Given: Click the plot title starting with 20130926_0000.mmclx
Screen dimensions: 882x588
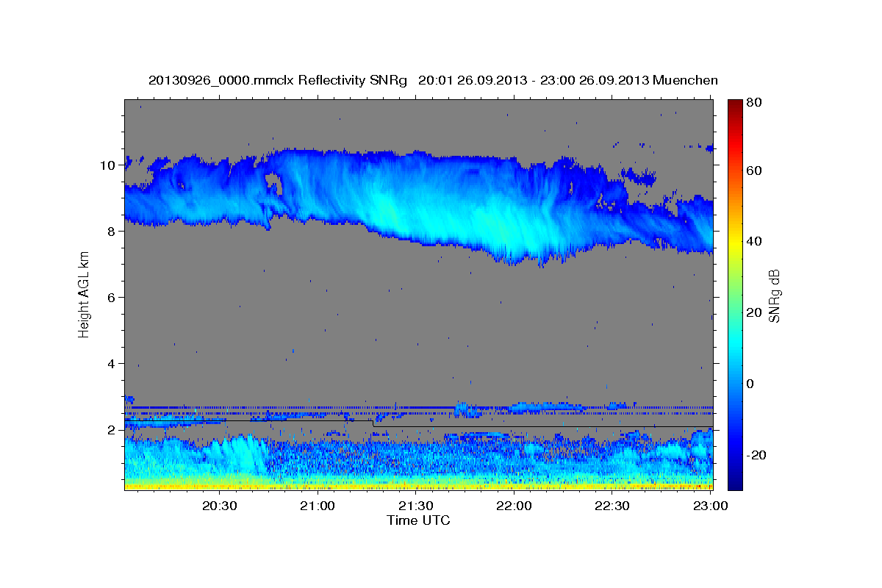Looking at the screenshot, I should [x=433, y=80].
